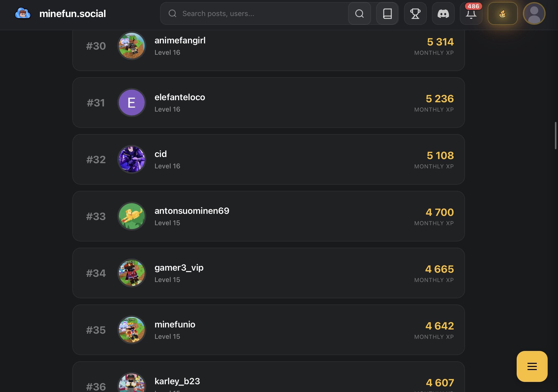Open the book guide icon
The image size is (558, 392).
point(387,13)
